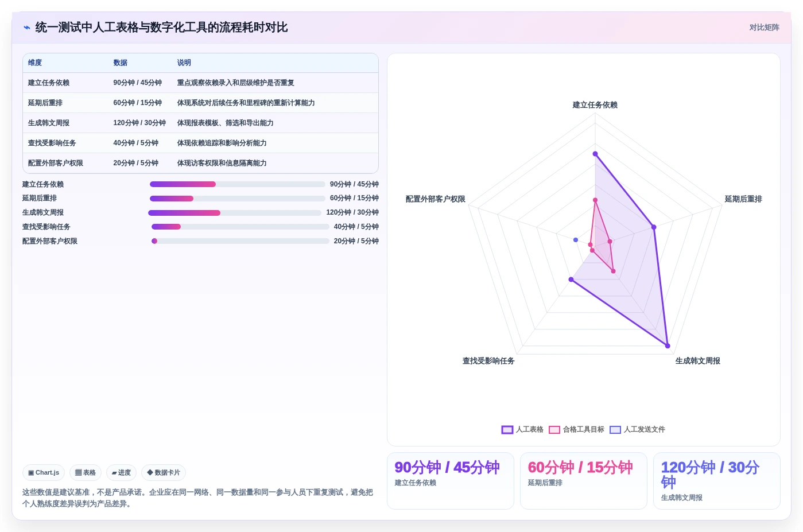Click the footnote text about 建议基准

(198, 498)
